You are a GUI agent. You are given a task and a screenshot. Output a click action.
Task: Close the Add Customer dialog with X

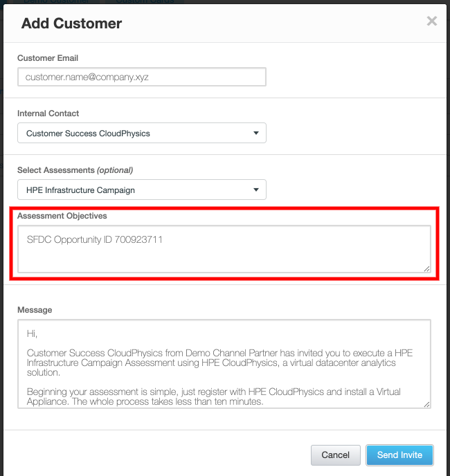click(x=431, y=21)
